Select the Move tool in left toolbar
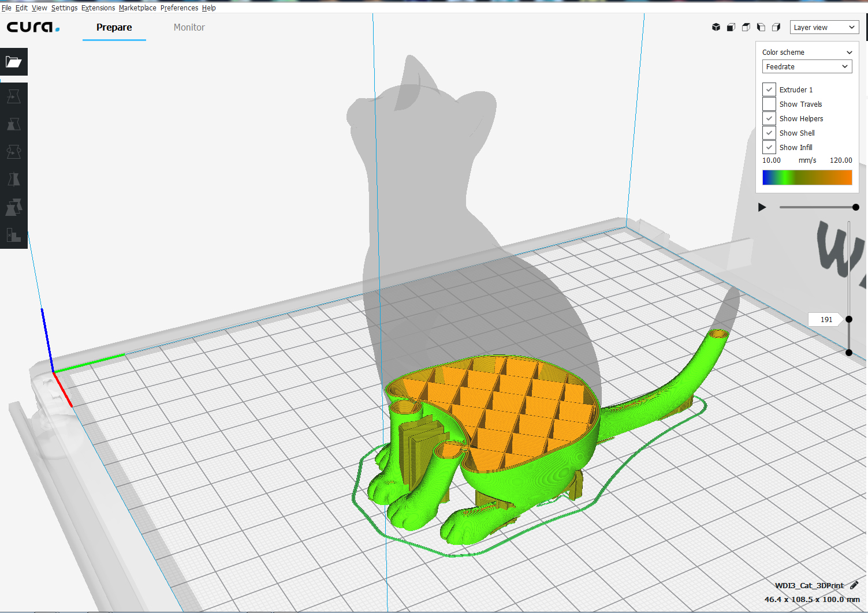Image resolution: width=868 pixels, height=613 pixels. (x=14, y=96)
